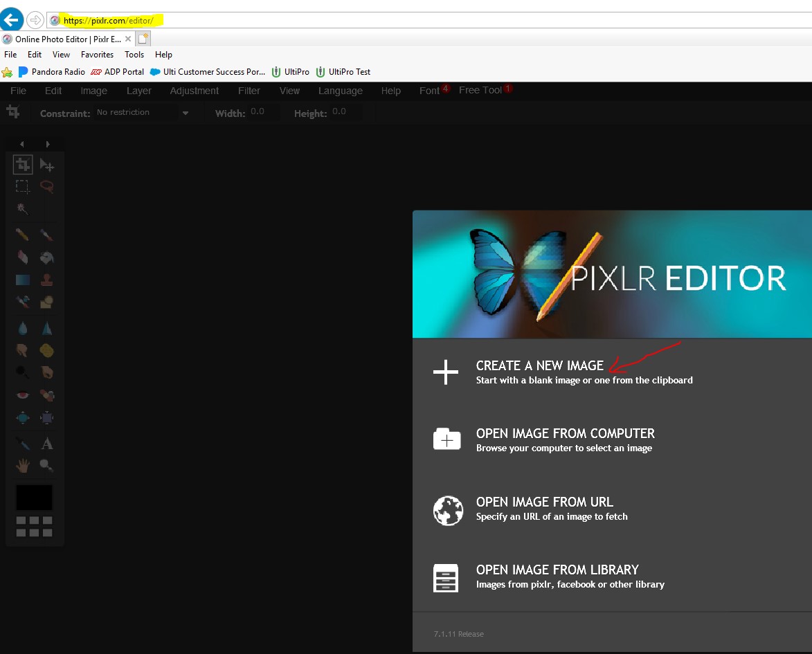Open the UltiPro Test bookmark
The height and width of the screenshot is (654, 812).
point(344,72)
